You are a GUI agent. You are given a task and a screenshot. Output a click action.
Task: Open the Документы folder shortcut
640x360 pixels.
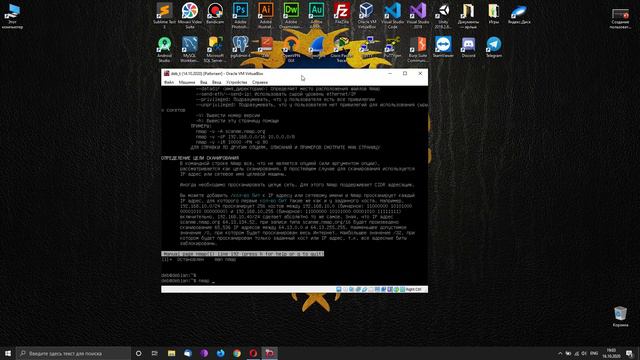(468, 16)
